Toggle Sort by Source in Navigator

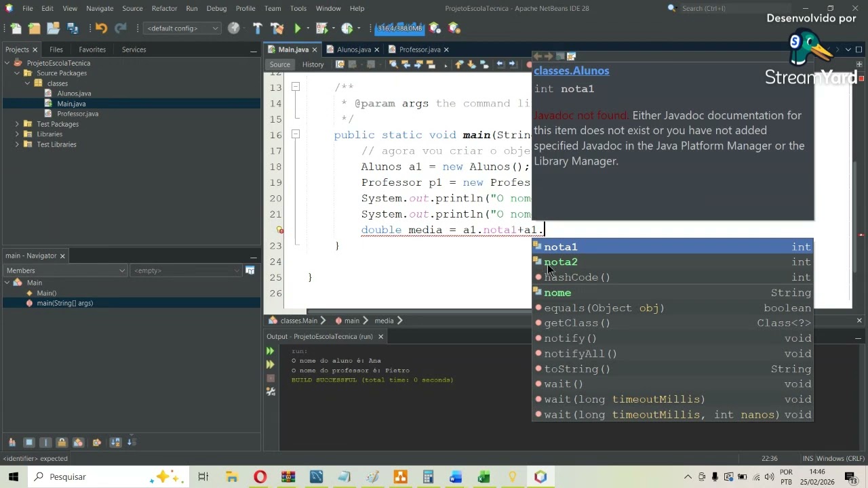(x=132, y=443)
